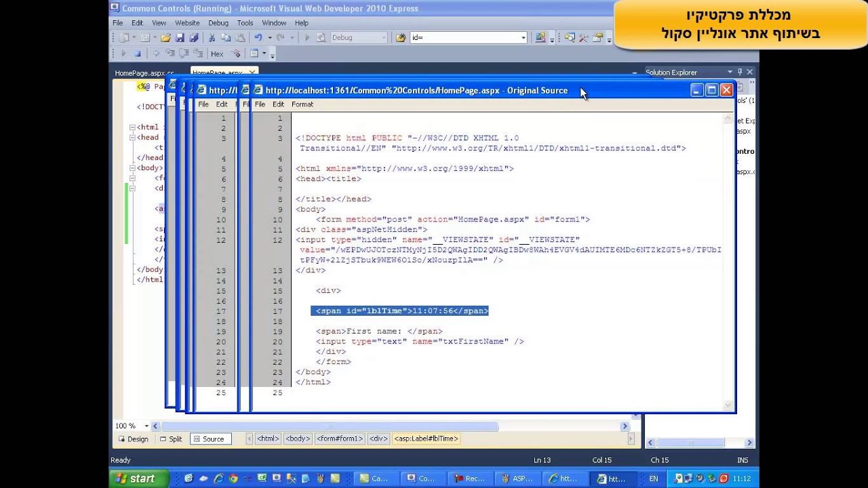Collapse the <body> outline node in editor
The image size is (868, 488).
(x=132, y=168)
